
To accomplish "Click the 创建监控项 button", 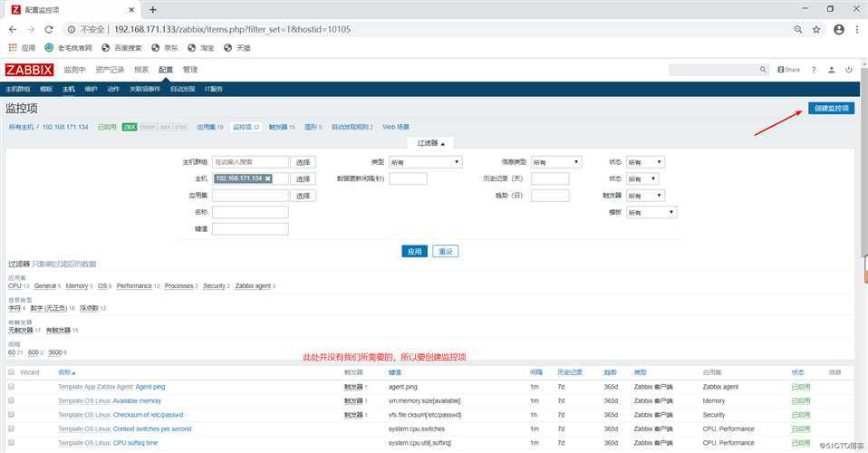I will tap(831, 108).
